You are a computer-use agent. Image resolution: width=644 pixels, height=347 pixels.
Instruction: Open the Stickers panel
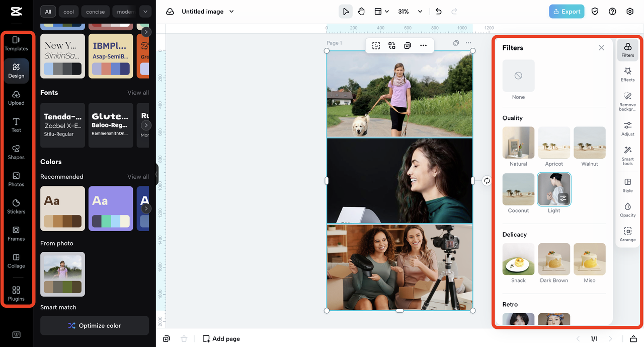pos(16,206)
